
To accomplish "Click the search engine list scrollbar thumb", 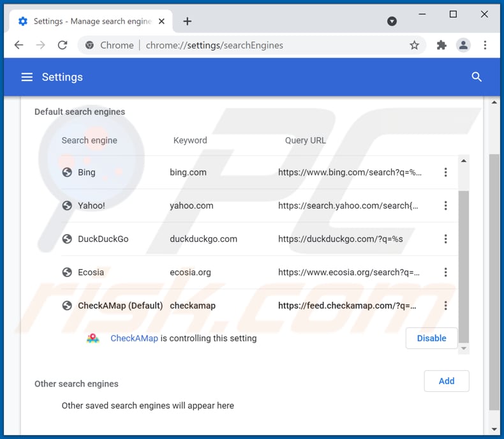I will coord(464,267).
